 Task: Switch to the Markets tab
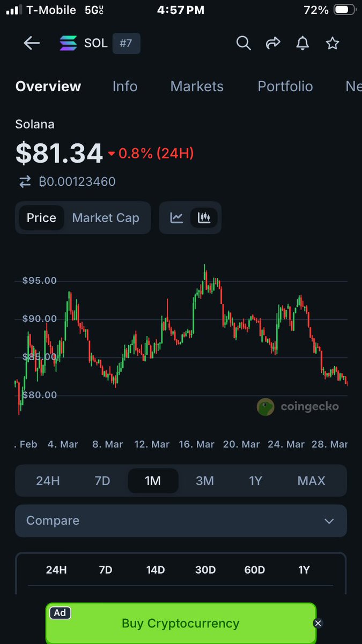tap(197, 86)
